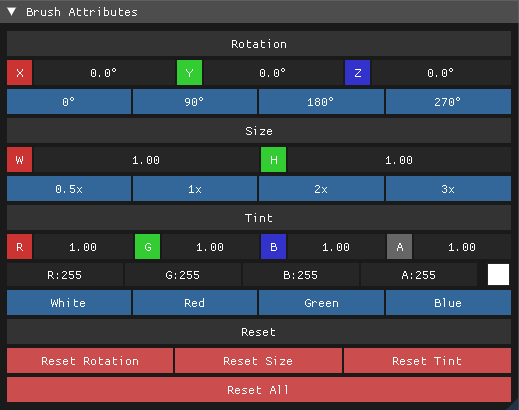Viewport: 519px width, 410px height.
Task: Set rotation to 0° preset
Action: 69,102
